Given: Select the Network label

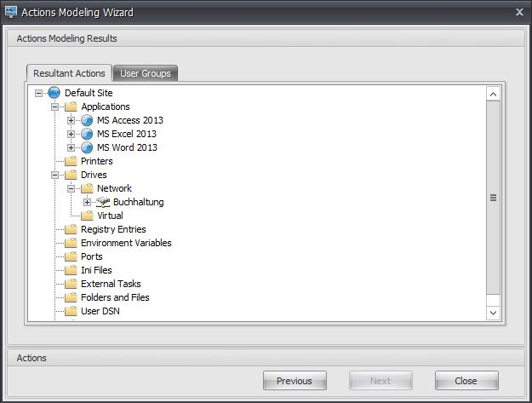Looking at the screenshot, I should point(114,188).
